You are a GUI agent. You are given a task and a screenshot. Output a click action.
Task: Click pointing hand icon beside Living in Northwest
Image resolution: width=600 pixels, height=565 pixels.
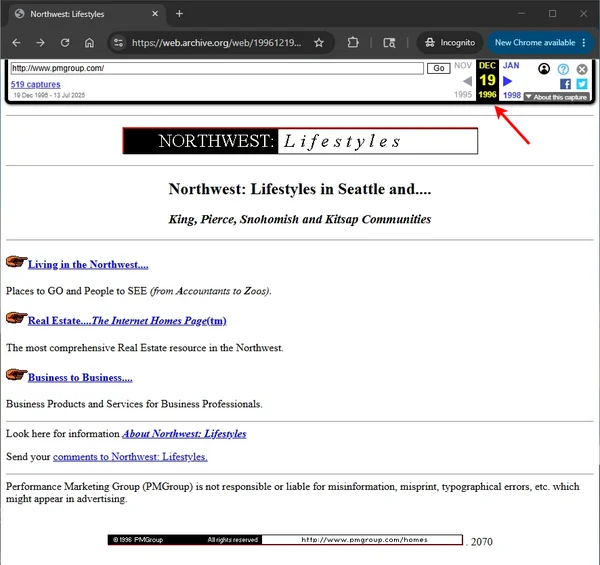tap(16, 262)
